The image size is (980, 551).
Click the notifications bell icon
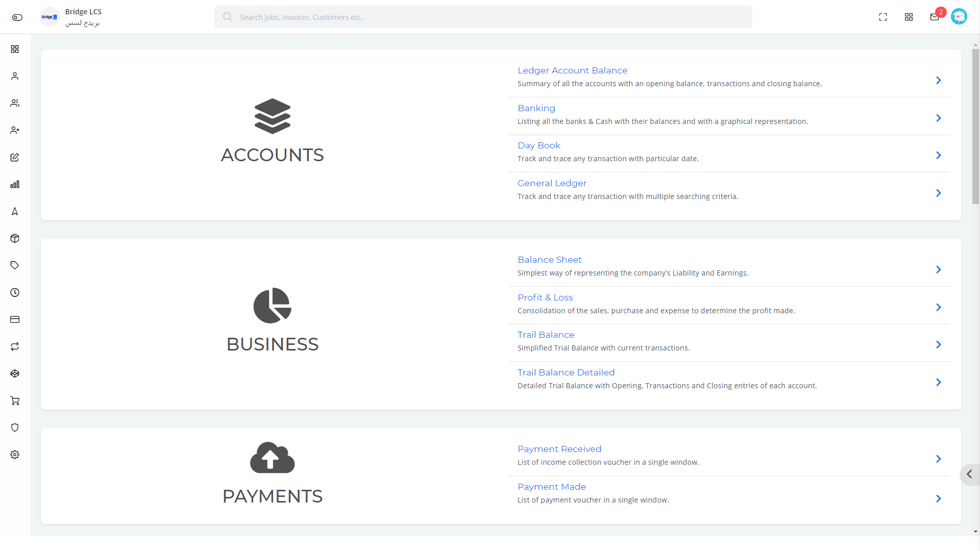tap(934, 17)
